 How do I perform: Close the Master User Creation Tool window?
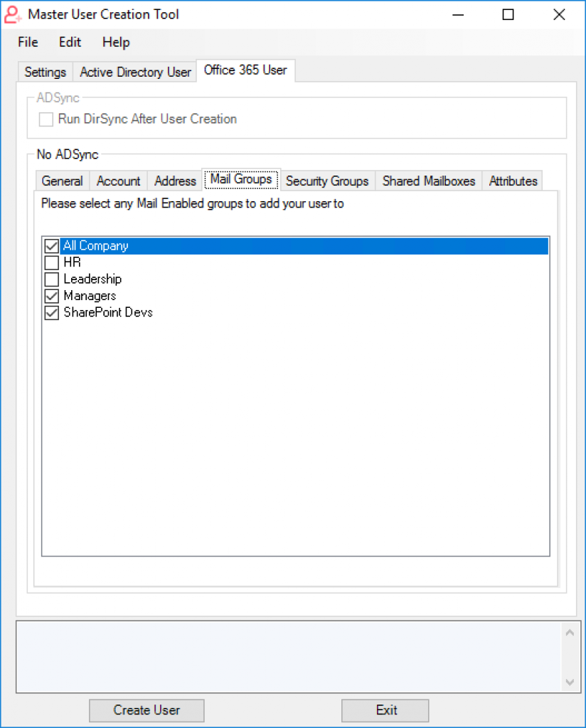click(x=559, y=15)
